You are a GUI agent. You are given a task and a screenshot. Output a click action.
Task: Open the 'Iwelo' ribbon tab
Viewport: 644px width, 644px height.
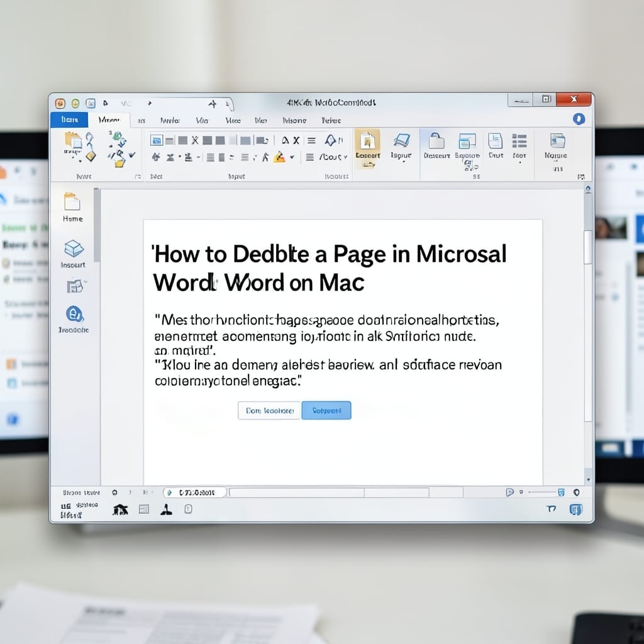coord(170,120)
